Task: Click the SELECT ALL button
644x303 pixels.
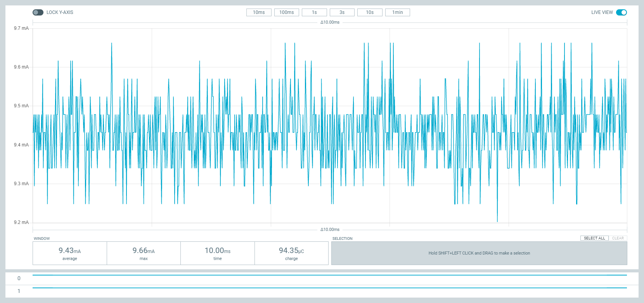Action: (x=594, y=238)
